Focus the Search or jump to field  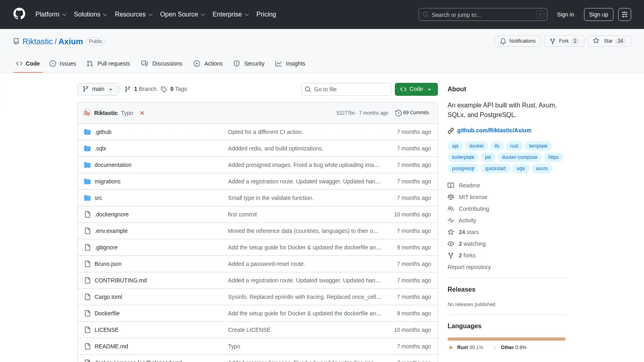pos(483,14)
